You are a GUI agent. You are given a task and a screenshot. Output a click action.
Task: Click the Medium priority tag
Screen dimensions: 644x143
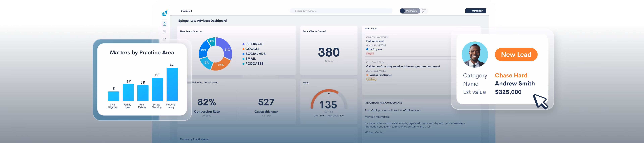click(x=371, y=79)
